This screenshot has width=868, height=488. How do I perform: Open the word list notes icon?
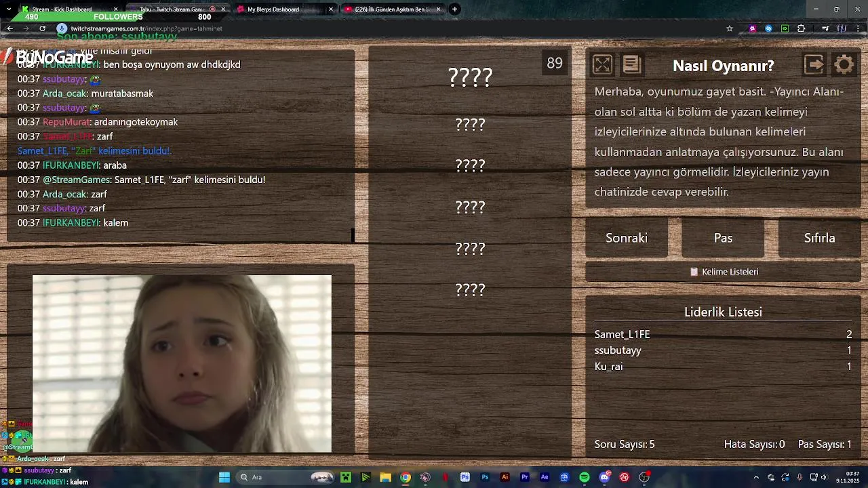[631, 64]
